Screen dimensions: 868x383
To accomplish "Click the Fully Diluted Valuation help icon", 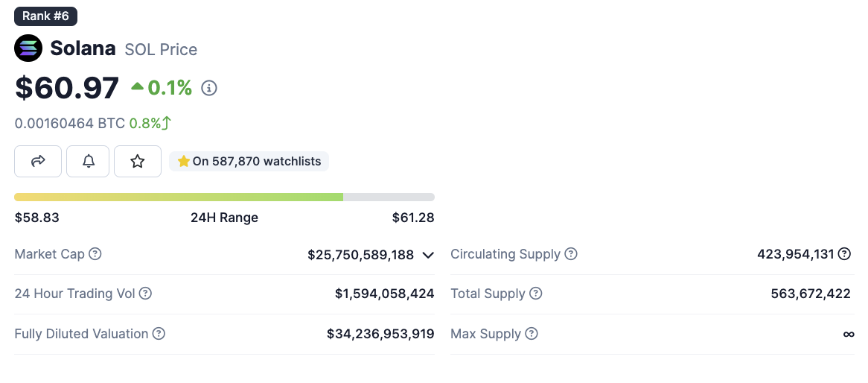I will 159,334.
